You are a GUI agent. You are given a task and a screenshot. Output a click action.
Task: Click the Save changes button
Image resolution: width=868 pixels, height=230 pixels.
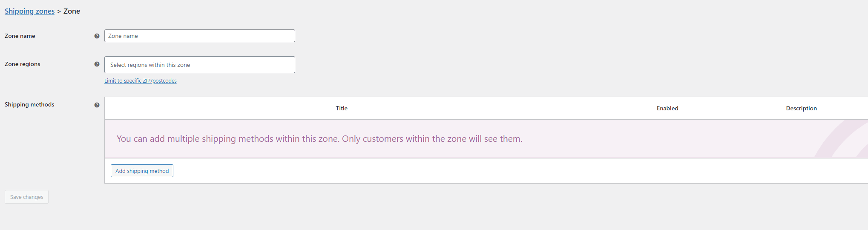(x=26, y=197)
